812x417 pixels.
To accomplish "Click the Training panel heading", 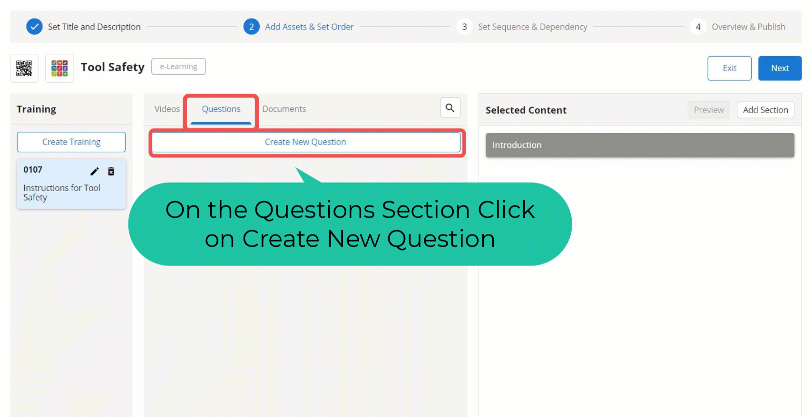I will point(36,109).
